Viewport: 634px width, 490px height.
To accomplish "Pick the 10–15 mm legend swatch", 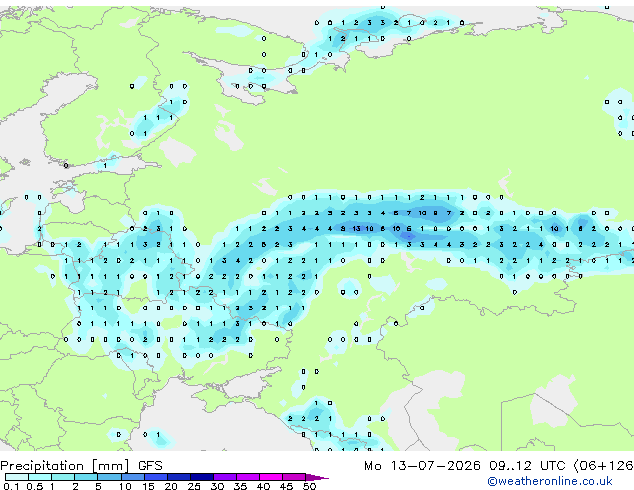I will (x=133, y=477).
